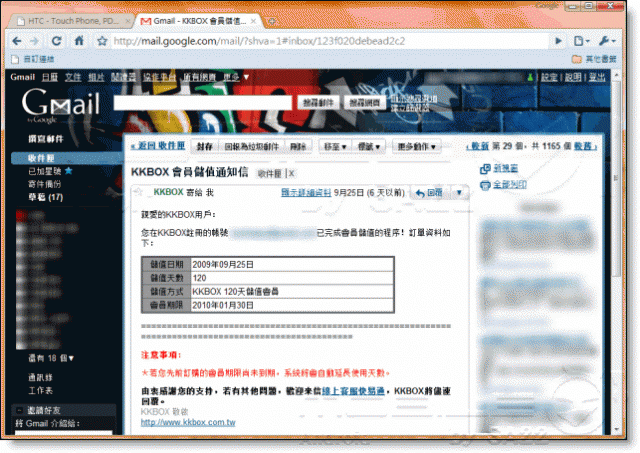Switch to the HTC - Touch Phone tab
640x453 pixels.
(73, 21)
